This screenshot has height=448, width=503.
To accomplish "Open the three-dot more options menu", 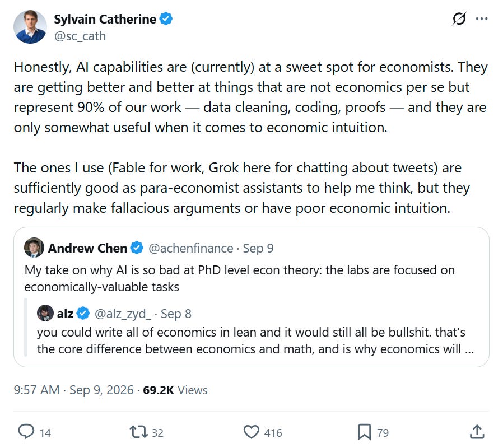I will pyautogui.click(x=482, y=19).
